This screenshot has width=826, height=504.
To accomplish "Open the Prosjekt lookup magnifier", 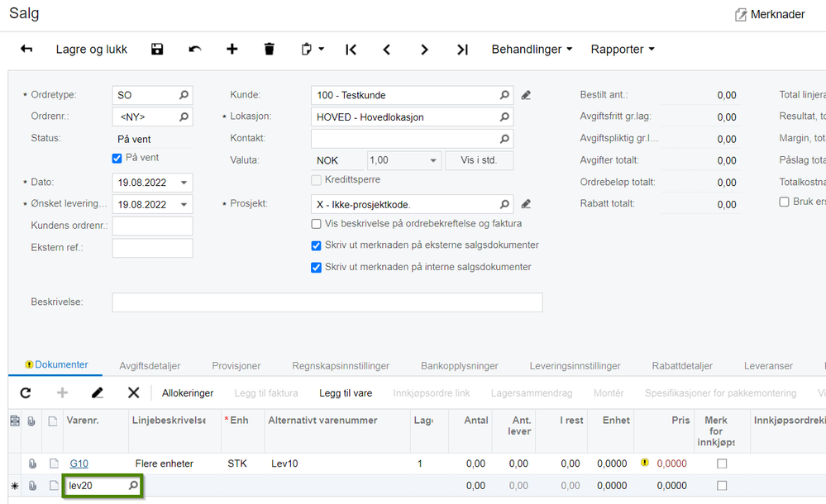I will (x=504, y=204).
